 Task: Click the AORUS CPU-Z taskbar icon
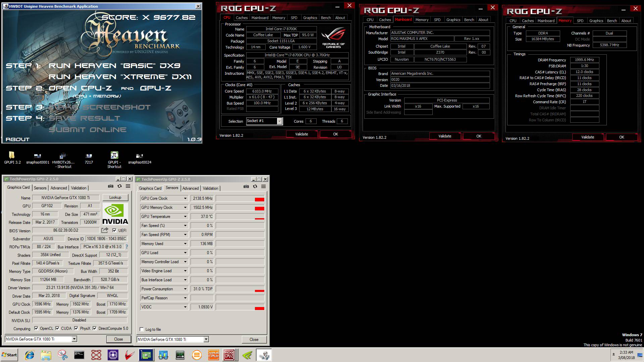tap(214, 355)
